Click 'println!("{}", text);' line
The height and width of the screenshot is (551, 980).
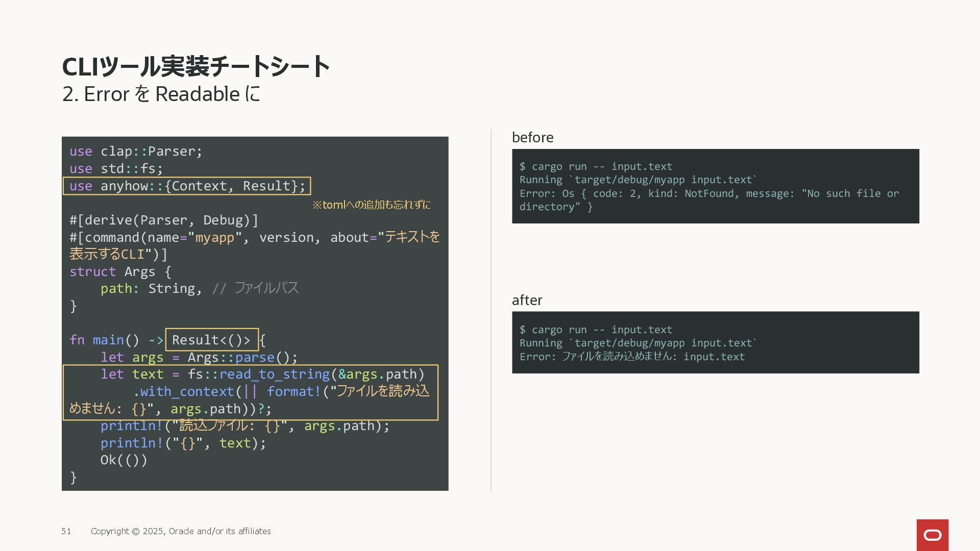click(183, 443)
